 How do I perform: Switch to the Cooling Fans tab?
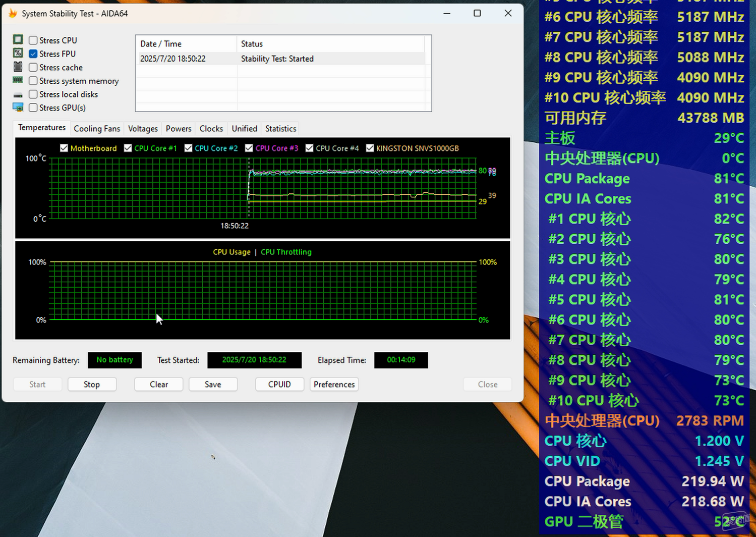coord(97,129)
